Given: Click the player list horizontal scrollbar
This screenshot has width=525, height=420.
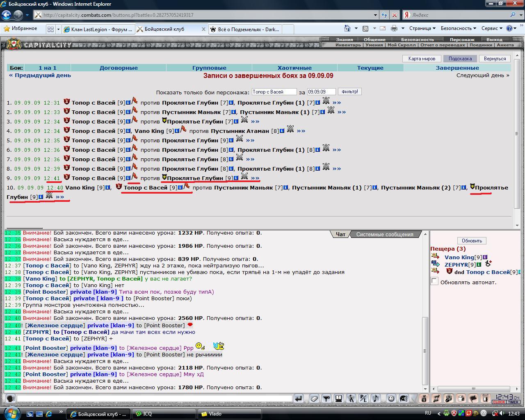Looking at the screenshot, I should coord(473,389).
